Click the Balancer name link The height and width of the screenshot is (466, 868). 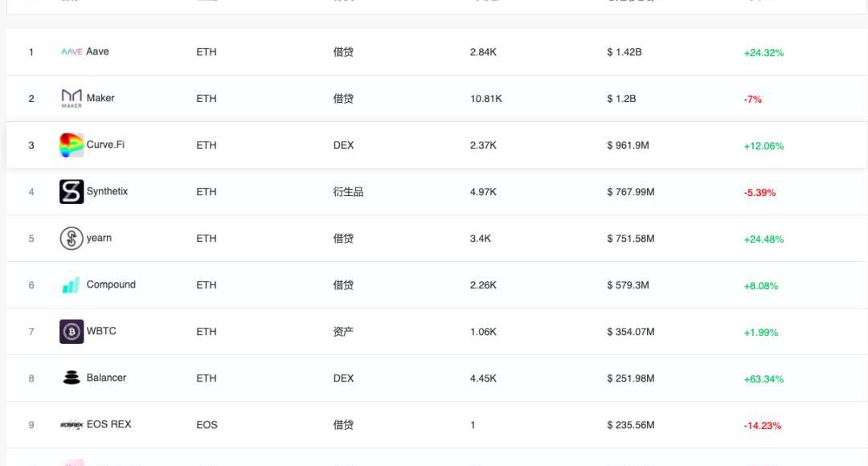click(106, 378)
